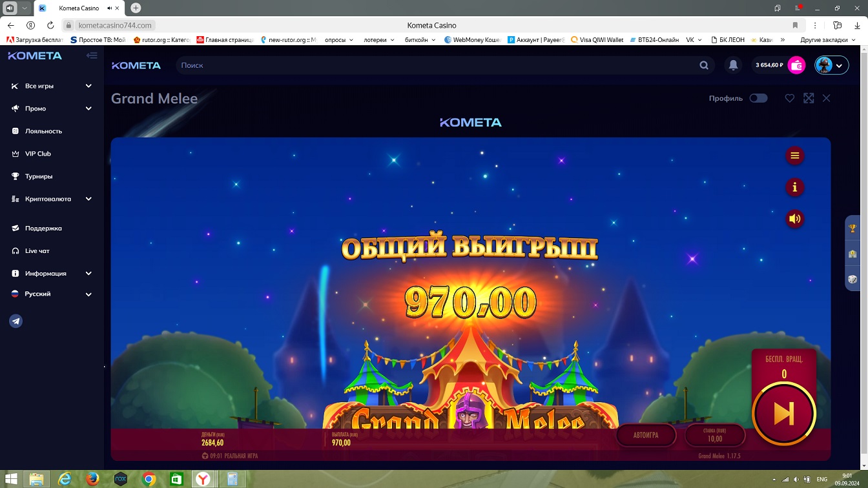The width and height of the screenshot is (868, 488).
Task: Open the Windows Start button
Action: click(11, 479)
